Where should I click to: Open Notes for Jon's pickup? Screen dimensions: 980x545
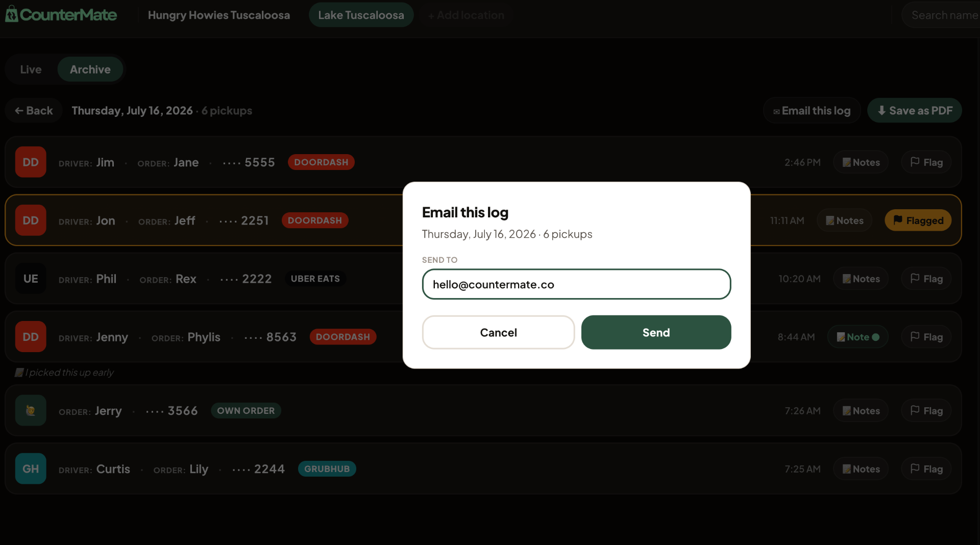tap(845, 220)
